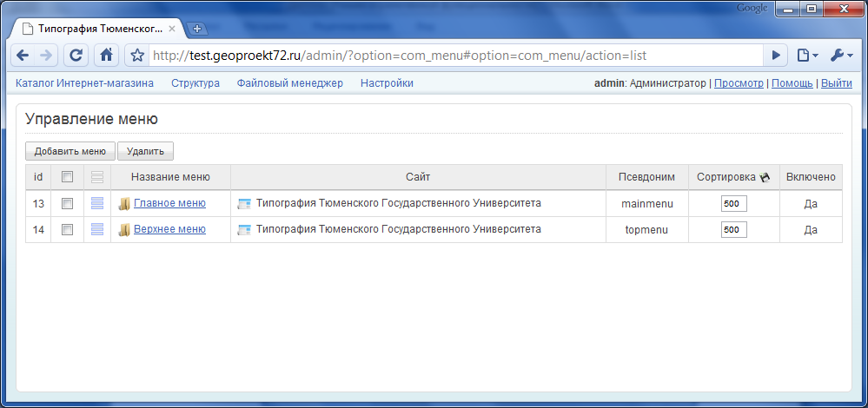
Task: Bookmark this page with the star icon
Action: click(137, 55)
